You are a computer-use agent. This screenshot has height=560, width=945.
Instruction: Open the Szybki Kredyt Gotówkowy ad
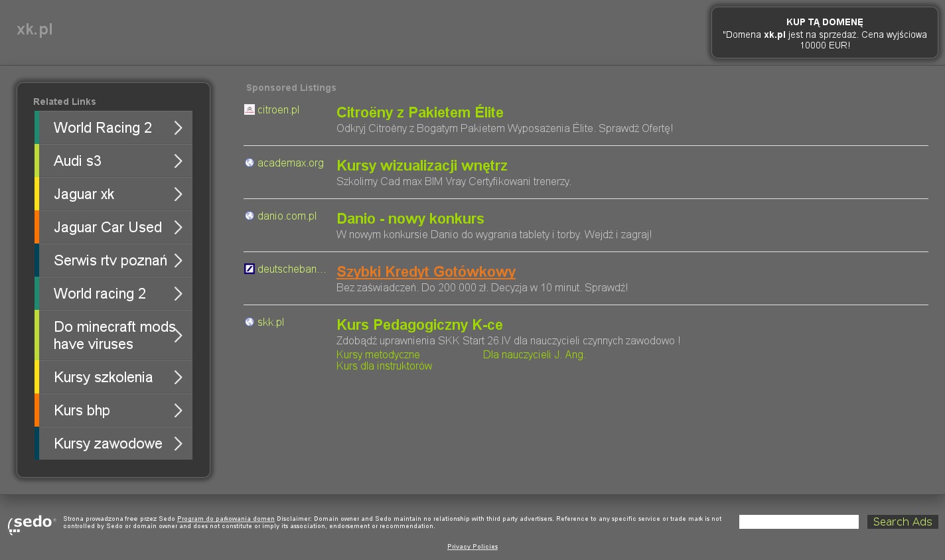click(426, 272)
